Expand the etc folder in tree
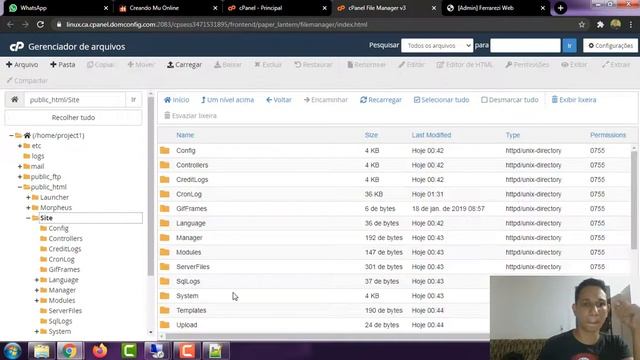 (20, 146)
